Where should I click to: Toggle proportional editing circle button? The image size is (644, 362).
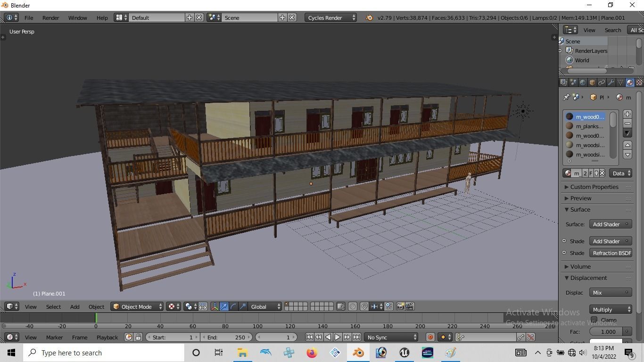point(353,306)
